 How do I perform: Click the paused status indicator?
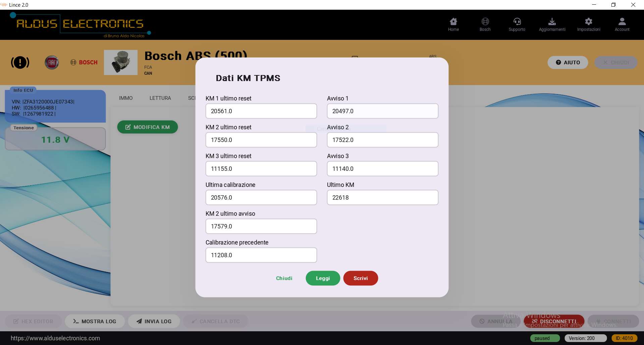(x=545, y=338)
